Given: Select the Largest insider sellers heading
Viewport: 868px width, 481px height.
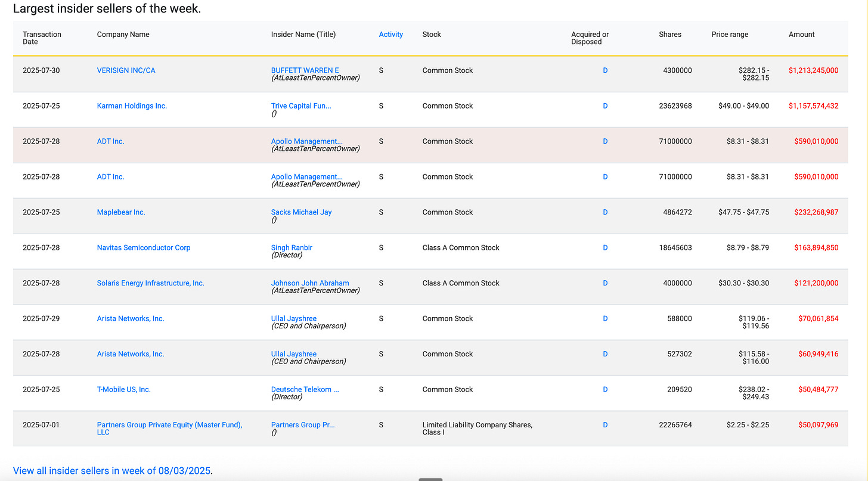Looking at the screenshot, I should (107, 9).
